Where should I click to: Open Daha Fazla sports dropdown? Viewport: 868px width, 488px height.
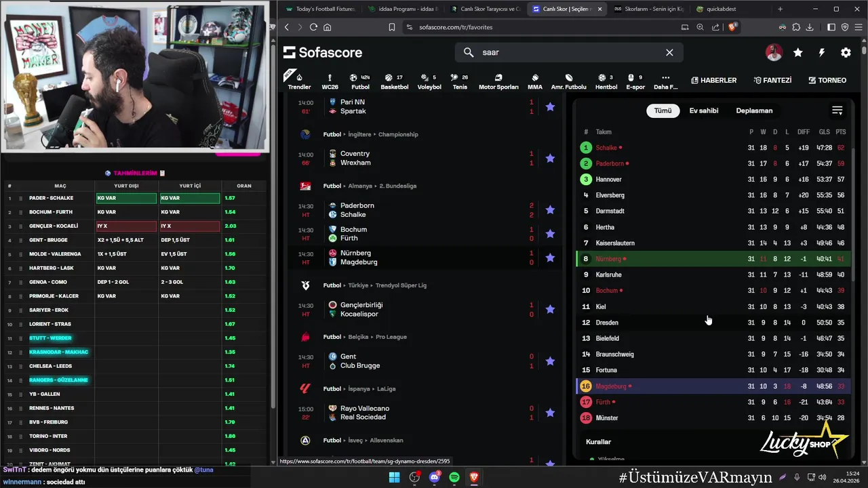665,81
